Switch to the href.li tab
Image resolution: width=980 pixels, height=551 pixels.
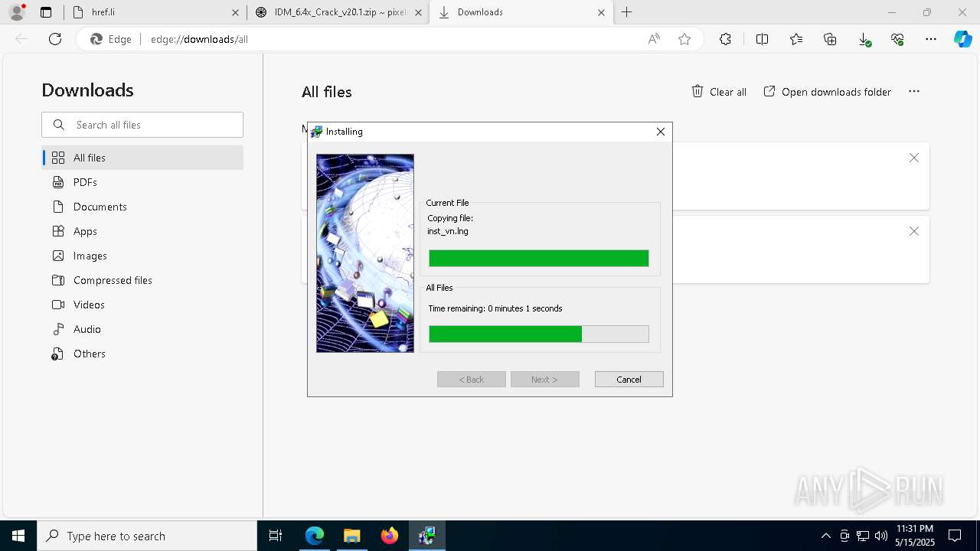pyautogui.click(x=153, y=12)
